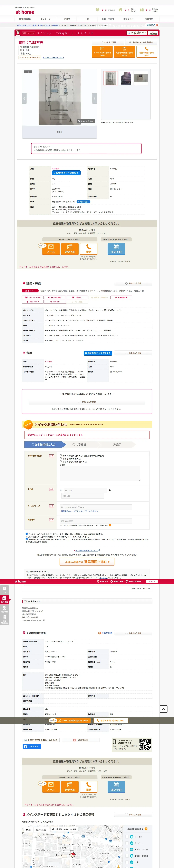Click 更新時にメールを受け取る button
This screenshot has height=868, width=174.
click(141, 42)
